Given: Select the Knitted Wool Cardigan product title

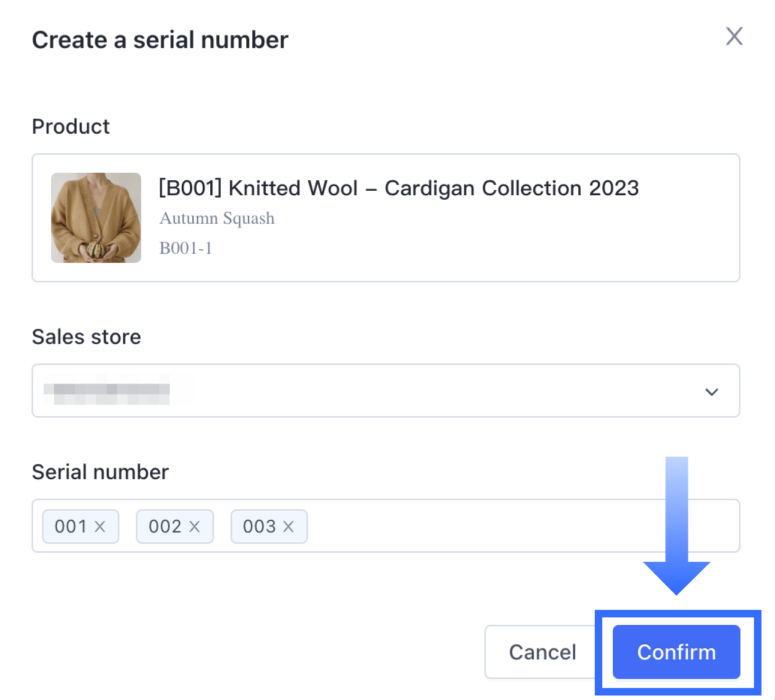Looking at the screenshot, I should [399, 188].
